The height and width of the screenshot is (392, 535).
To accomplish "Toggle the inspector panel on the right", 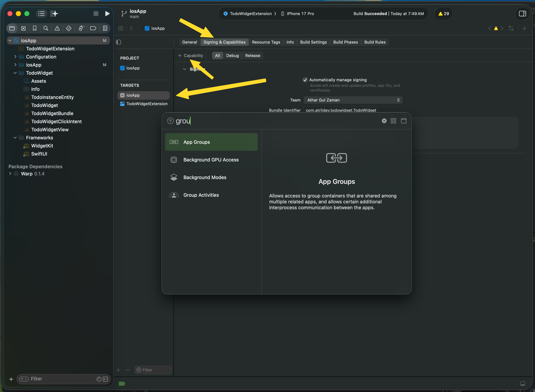I will (x=522, y=14).
